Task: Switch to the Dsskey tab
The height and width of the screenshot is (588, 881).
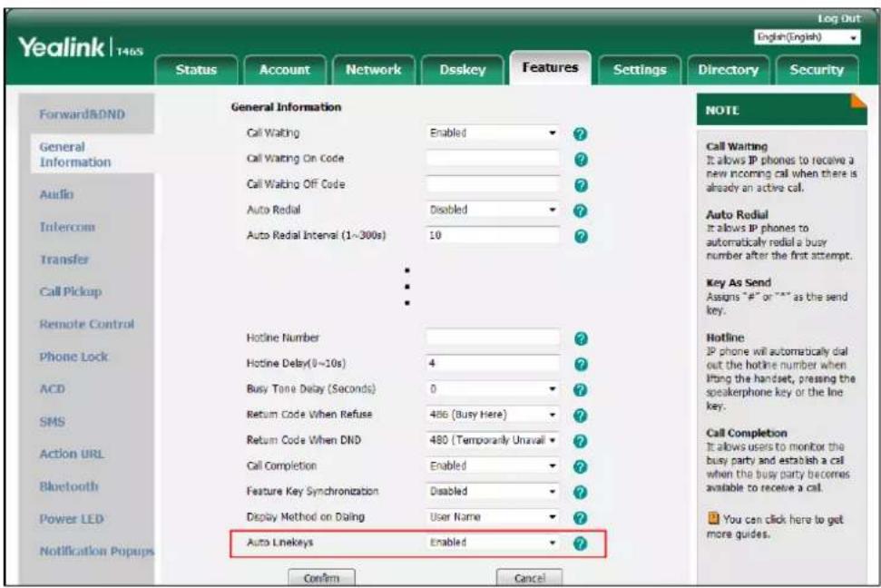Action: 462,70
